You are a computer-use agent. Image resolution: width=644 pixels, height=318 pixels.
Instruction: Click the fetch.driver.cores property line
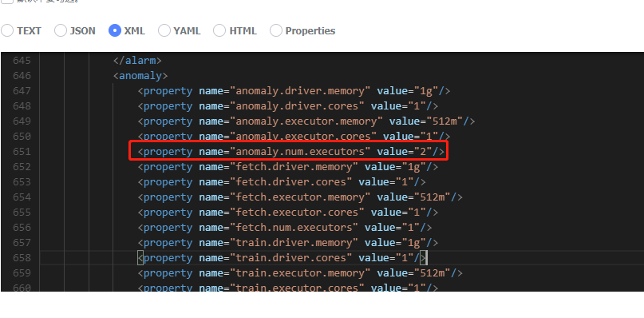point(282,182)
